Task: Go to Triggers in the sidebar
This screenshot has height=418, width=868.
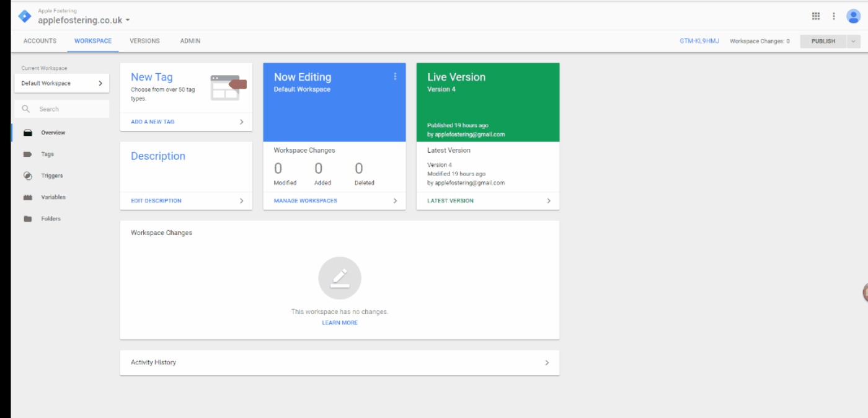Action: (x=52, y=176)
